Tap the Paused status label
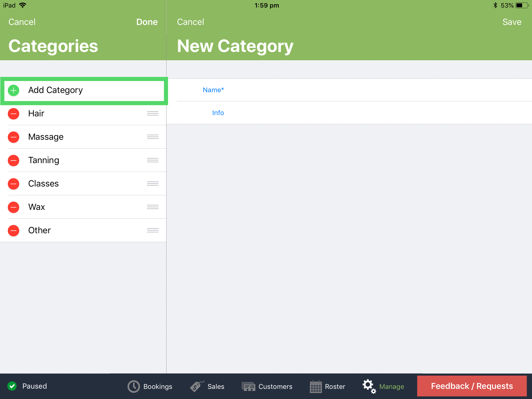This screenshot has width=532, height=399. [x=35, y=386]
